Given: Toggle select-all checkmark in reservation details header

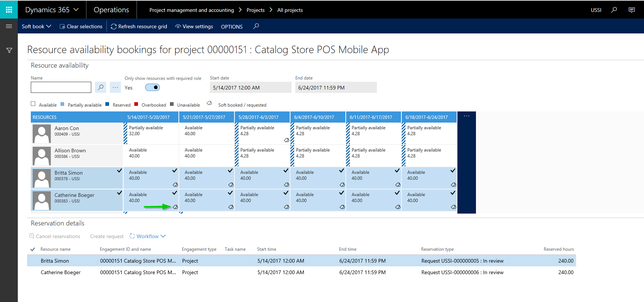Looking at the screenshot, I should (x=33, y=249).
